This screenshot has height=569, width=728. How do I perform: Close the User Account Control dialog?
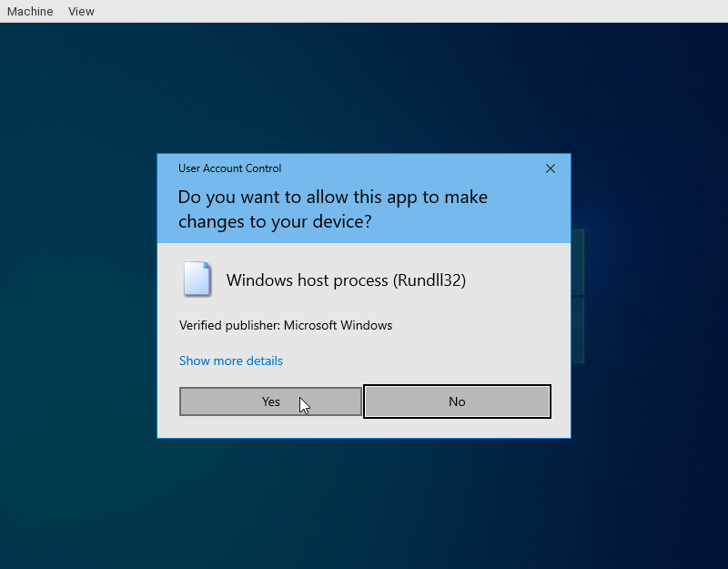click(551, 168)
